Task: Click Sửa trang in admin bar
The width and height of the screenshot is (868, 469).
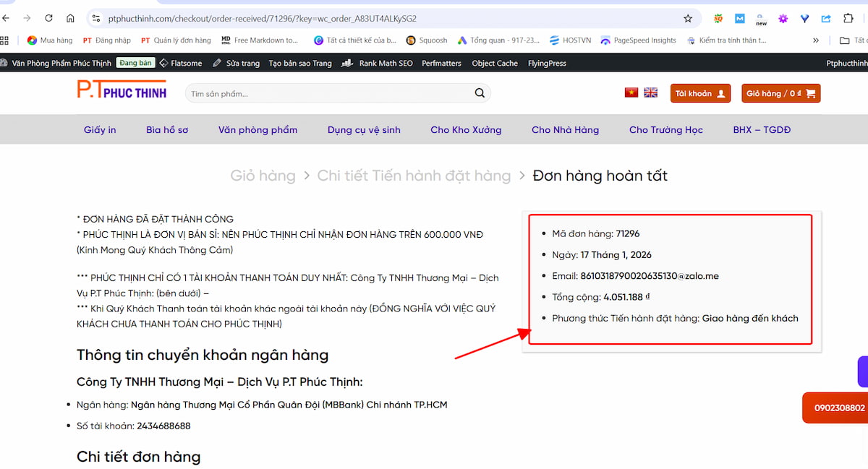Action: tap(237, 64)
